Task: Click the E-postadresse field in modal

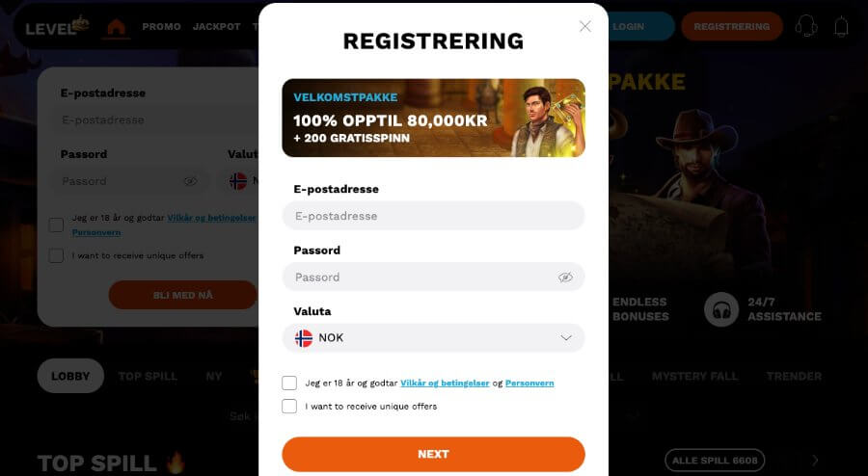Action: [x=433, y=216]
